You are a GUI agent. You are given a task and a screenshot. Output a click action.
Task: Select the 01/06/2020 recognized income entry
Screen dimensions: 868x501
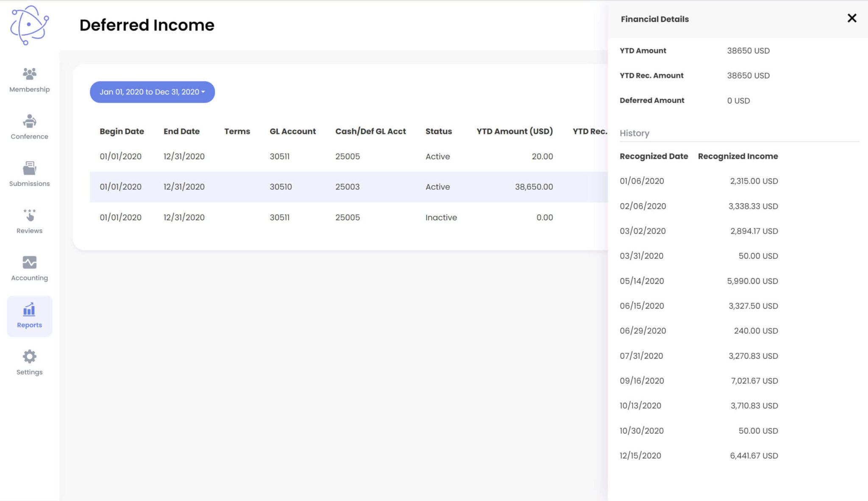698,181
